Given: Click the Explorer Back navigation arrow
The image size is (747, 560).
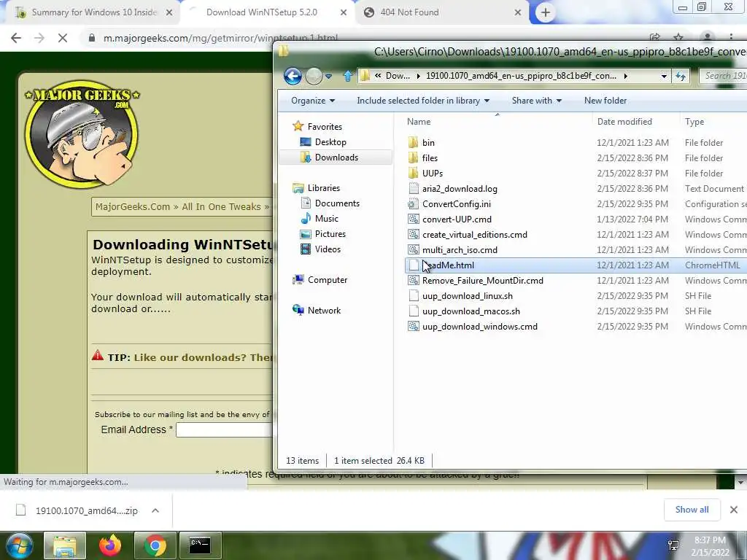Looking at the screenshot, I should [293, 76].
